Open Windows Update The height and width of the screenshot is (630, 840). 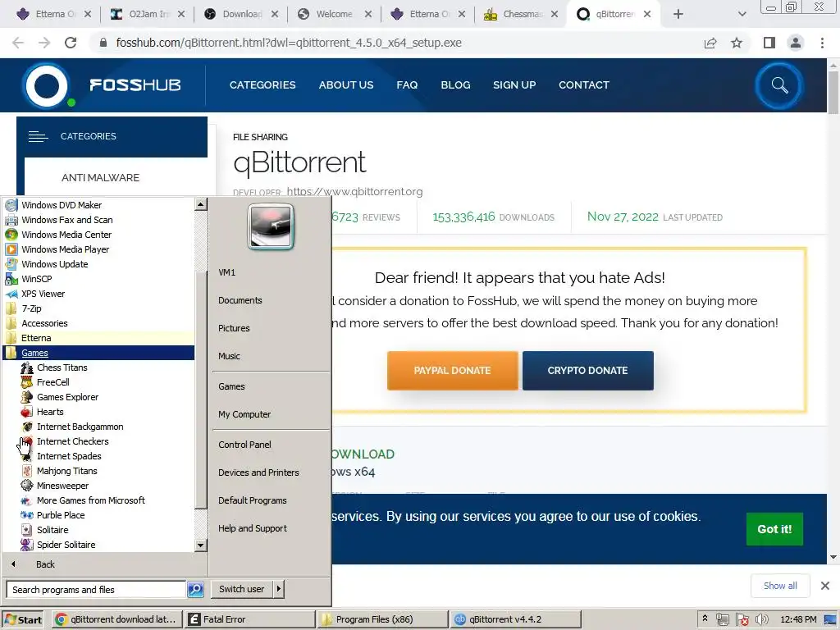[x=54, y=264]
